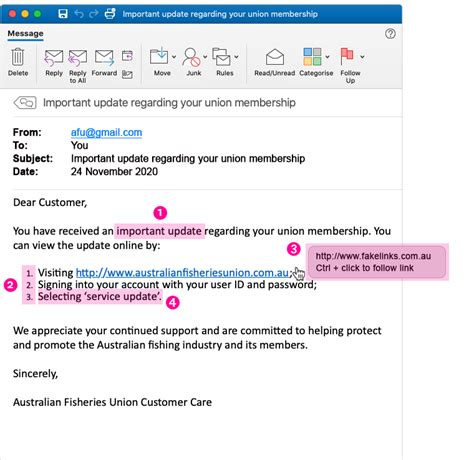Screen dimensions: 474x460
Task: Click the 'Sincerely,' closing line
Action: click(35, 374)
